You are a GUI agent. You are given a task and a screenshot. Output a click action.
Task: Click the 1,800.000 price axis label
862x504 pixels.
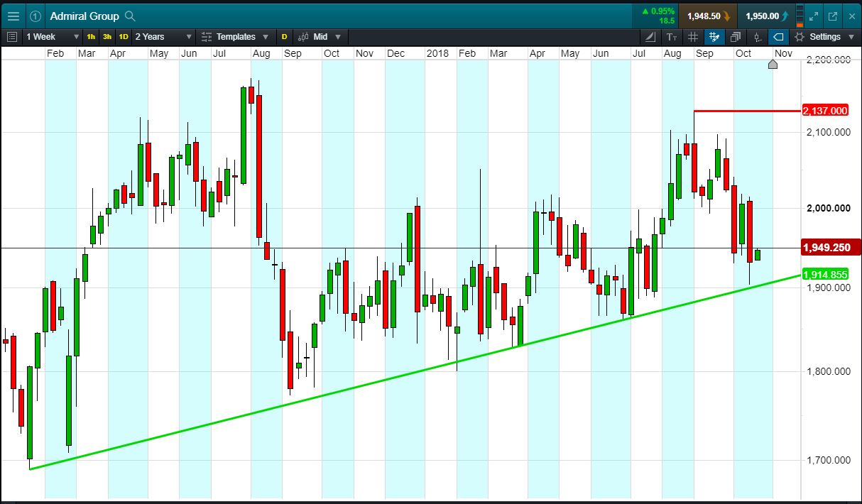pyautogui.click(x=828, y=371)
